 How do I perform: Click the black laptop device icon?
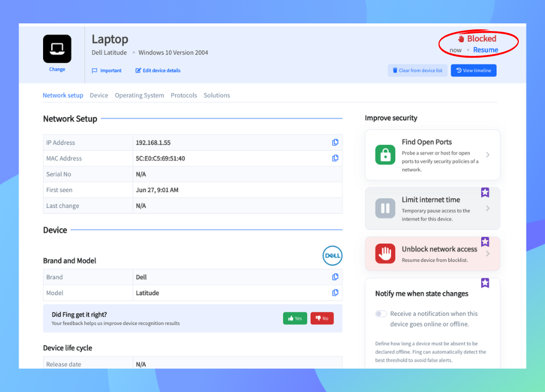[x=57, y=48]
